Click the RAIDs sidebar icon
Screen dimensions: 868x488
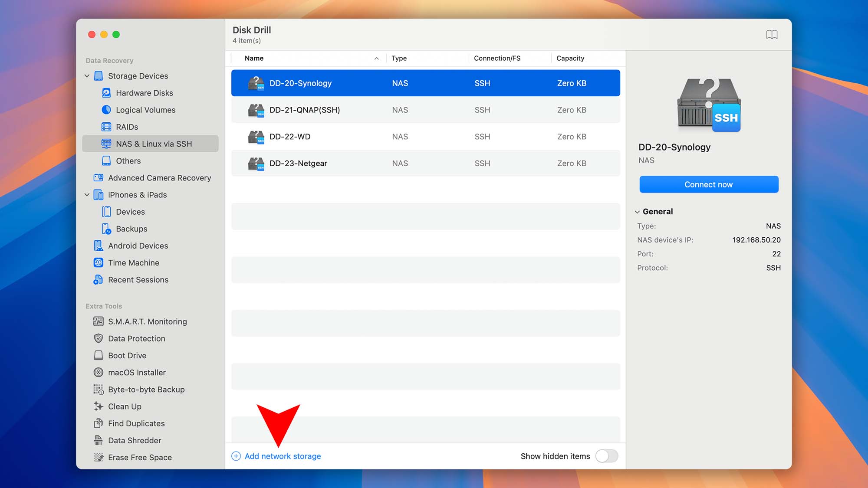click(106, 127)
